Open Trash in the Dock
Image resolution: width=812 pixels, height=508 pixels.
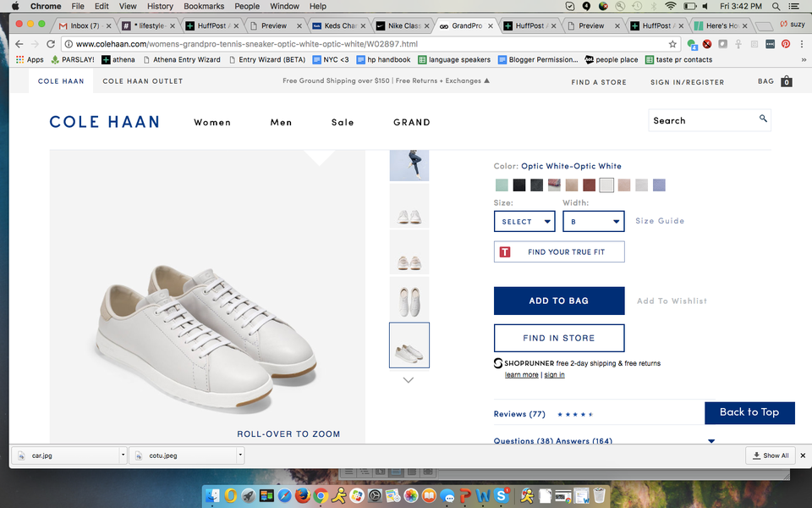tap(600, 496)
